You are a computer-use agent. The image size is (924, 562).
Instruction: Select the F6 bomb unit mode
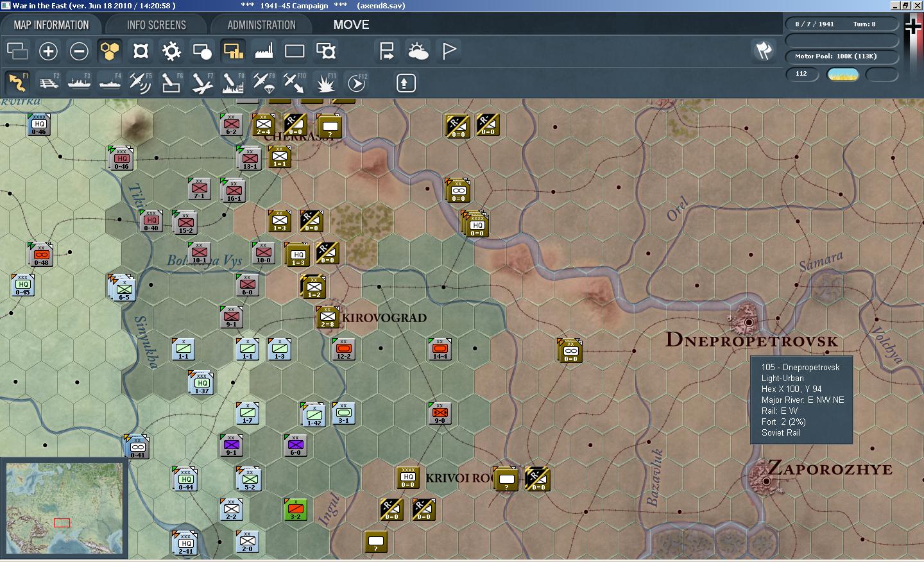click(x=171, y=83)
